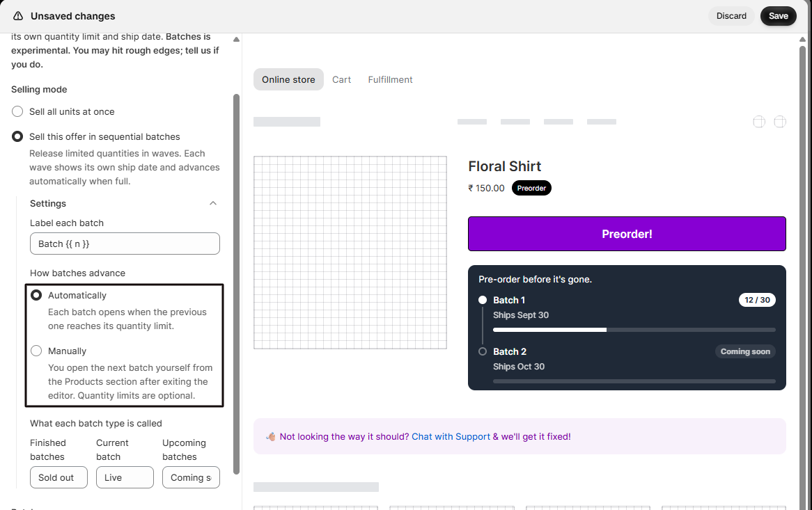Edit the Finished batches Sold out field
The image size is (812, 510).
[58, 477]
